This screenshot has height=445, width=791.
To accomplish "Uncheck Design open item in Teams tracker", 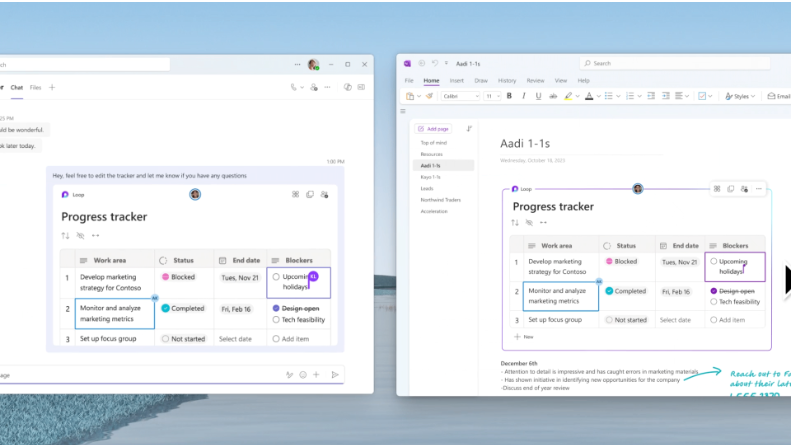I will tap(276, 308).
